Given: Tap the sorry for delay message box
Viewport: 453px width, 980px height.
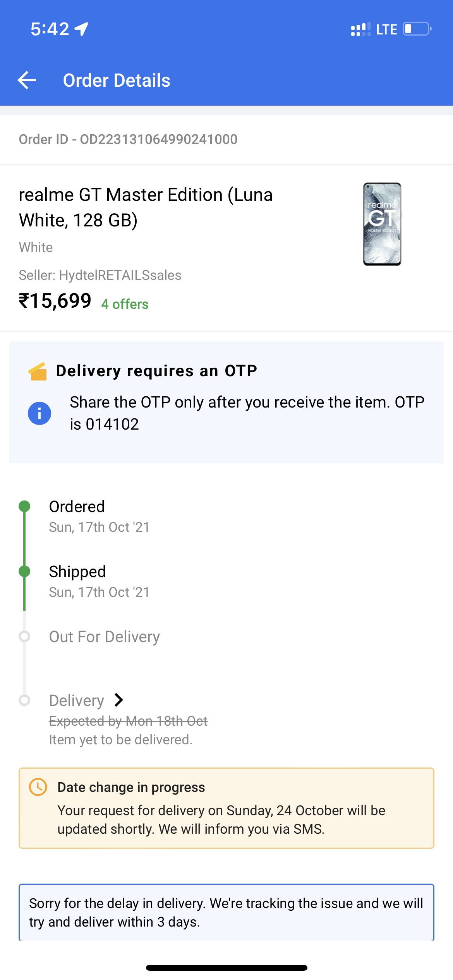Looking at the screenshot, I should pyautogui.click(x=226, y=912).
